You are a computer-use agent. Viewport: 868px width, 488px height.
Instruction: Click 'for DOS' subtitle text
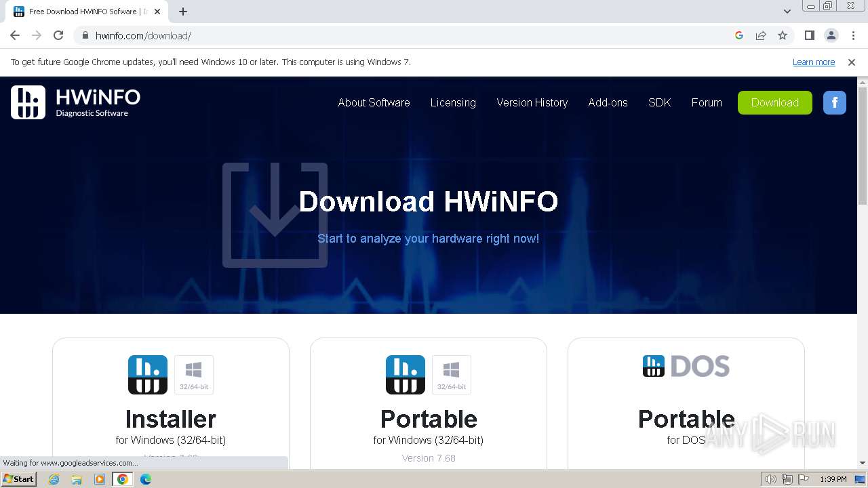(686, 440)
